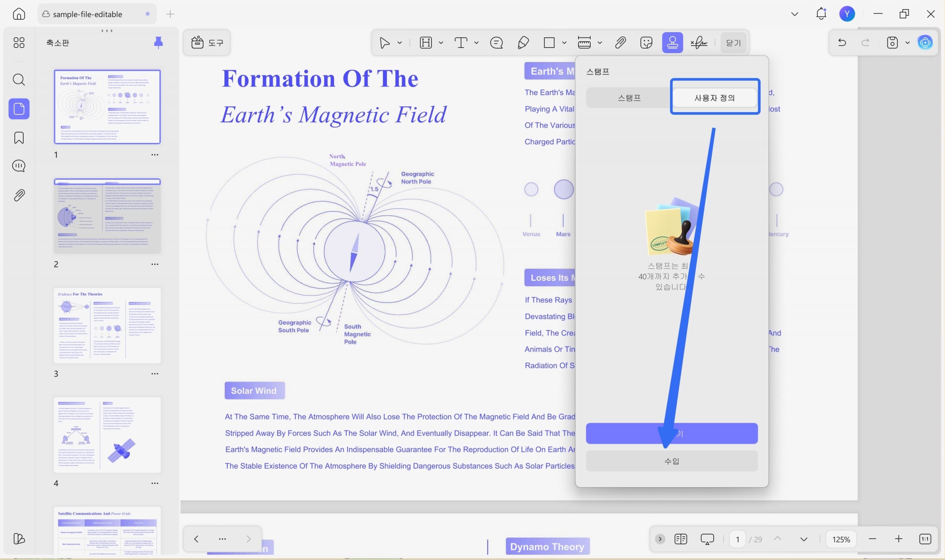Screen dimensions: 945x560
Task: Toggle the thumbnail panel pin
Action: pos(158,43)
